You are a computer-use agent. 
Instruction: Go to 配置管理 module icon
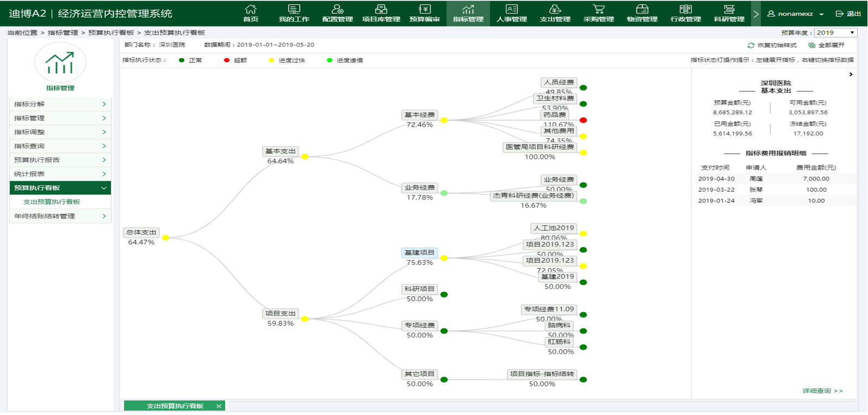pyautogui.click(x=337, y=10)
